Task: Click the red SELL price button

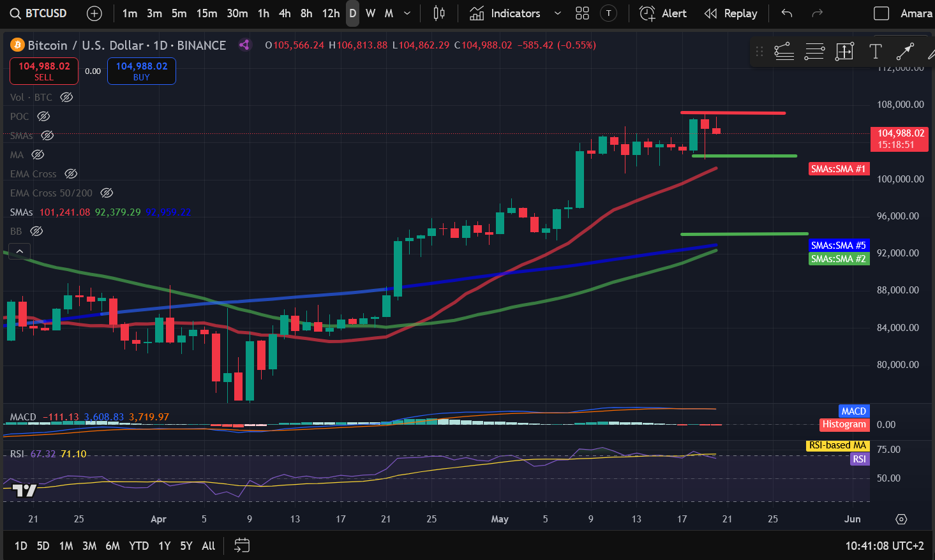Action: 44,71
